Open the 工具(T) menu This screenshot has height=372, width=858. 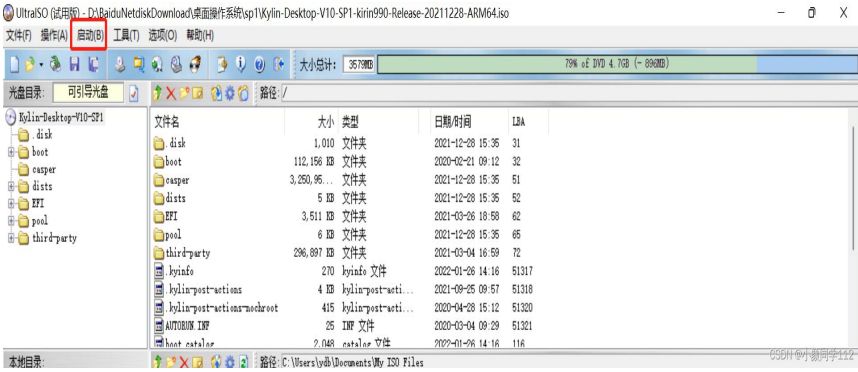click(x=126, y=36)
